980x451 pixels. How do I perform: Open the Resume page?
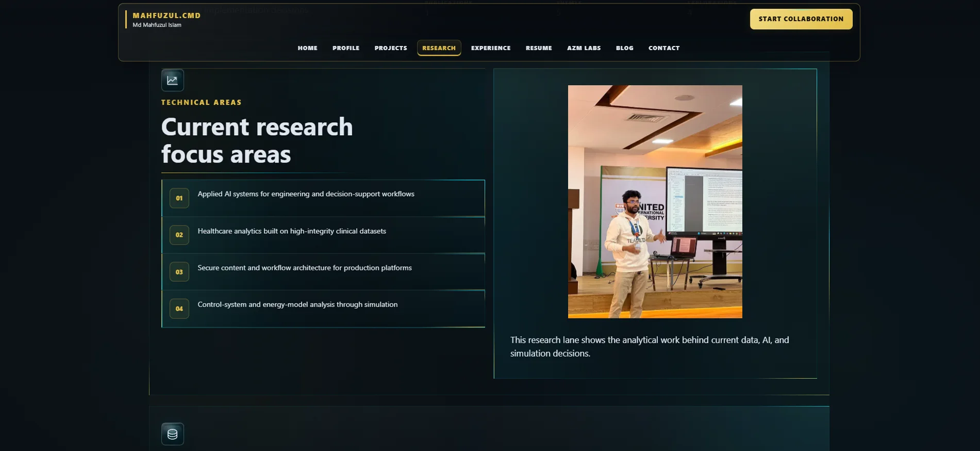pyautogui.click(x=539, y=48)
